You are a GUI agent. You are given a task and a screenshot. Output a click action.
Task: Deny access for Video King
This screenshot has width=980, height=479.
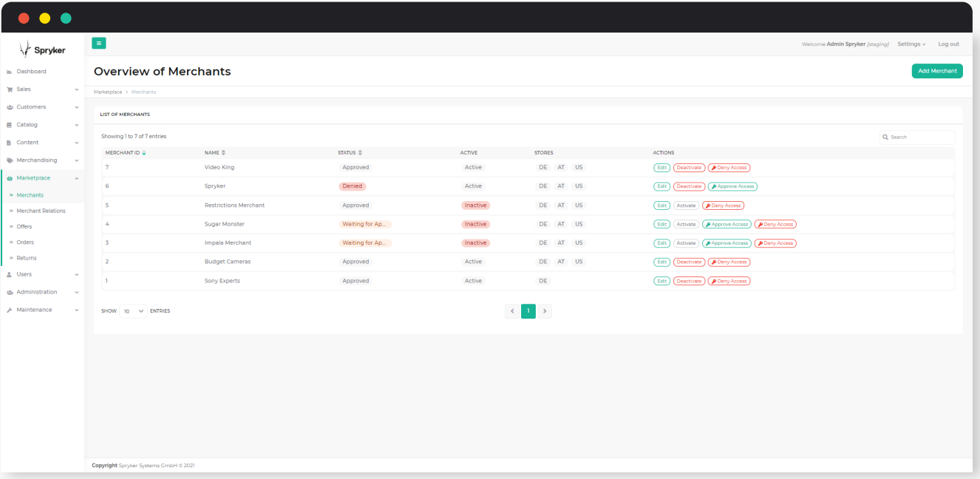(x=729, y=168)
